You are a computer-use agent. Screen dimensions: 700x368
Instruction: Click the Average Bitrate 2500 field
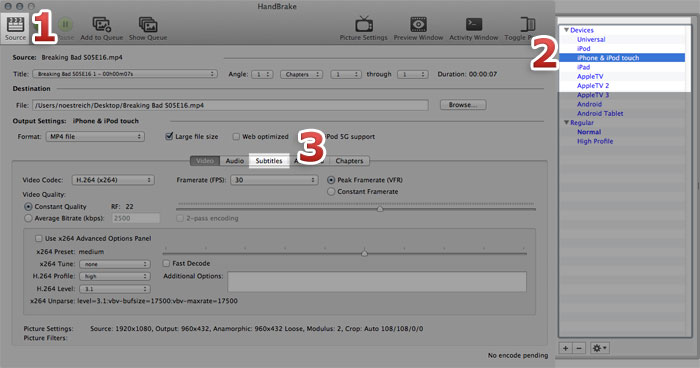coord(136,218)
